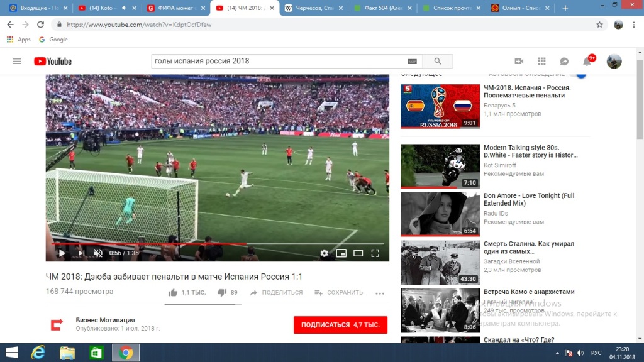The height and width of the screenshot is (362, 644).
Task: Save the video with Сохранить
Action: tap(339, 293)
